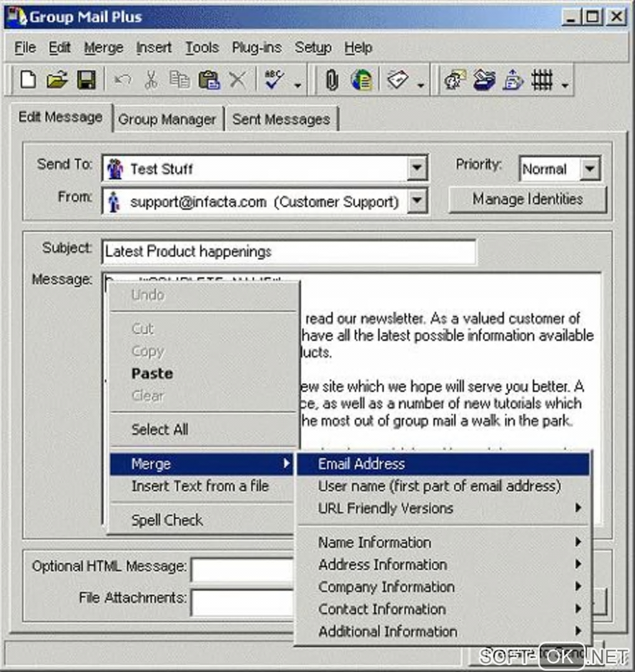Click the Cut scissors icon
Viewport: 635px width, 672px height.
[151, 80]
